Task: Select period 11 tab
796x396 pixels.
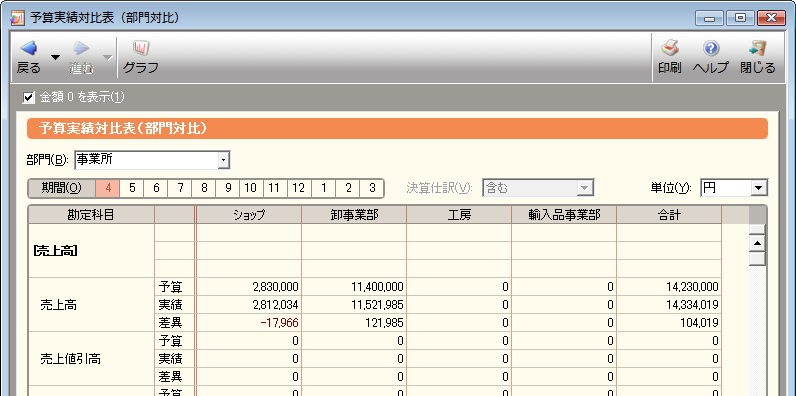Action: pyautogui.click(x=274, y=188)
